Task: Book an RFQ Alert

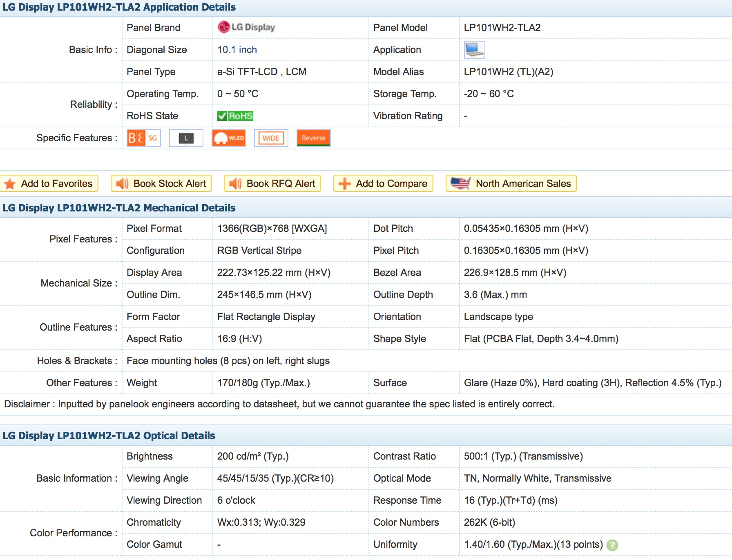Action: [272, 184]
